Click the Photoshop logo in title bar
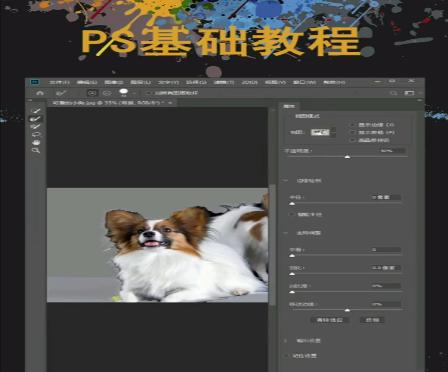The height and width of the screenshot is (372, 448). [x=34, y=82]
